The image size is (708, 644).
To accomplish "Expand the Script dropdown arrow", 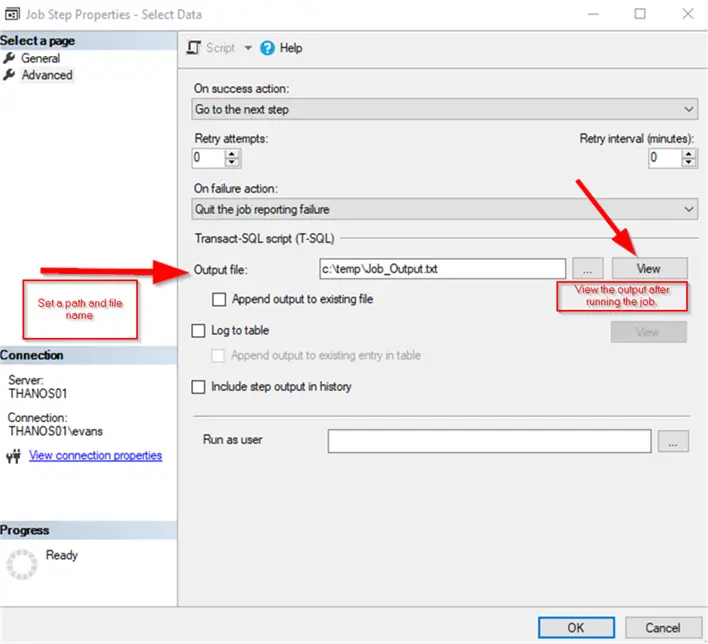I will pos(248,48).
